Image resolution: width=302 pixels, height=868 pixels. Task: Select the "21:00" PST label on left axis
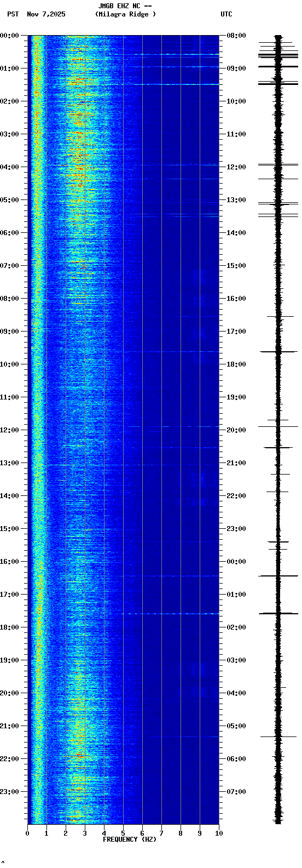tap(9, 726)
